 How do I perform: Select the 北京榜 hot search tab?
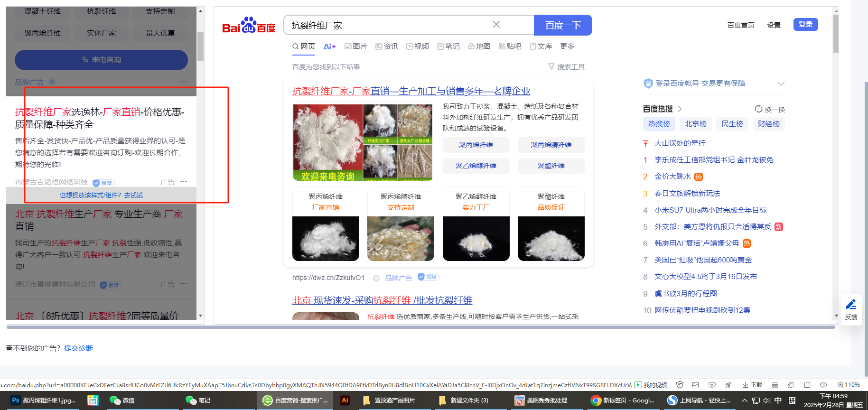click(x=696, y=124)
